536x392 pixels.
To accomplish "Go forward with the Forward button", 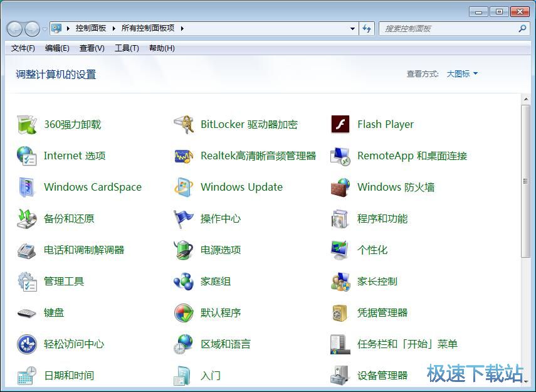I will [33, 29].
